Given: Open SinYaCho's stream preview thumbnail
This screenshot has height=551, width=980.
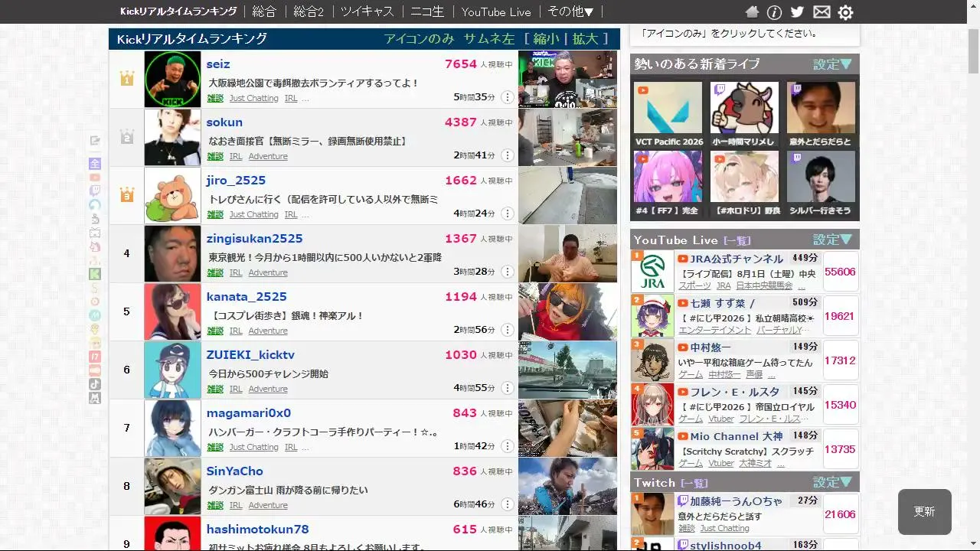Looking at the screenshot, I should (567, 487).
